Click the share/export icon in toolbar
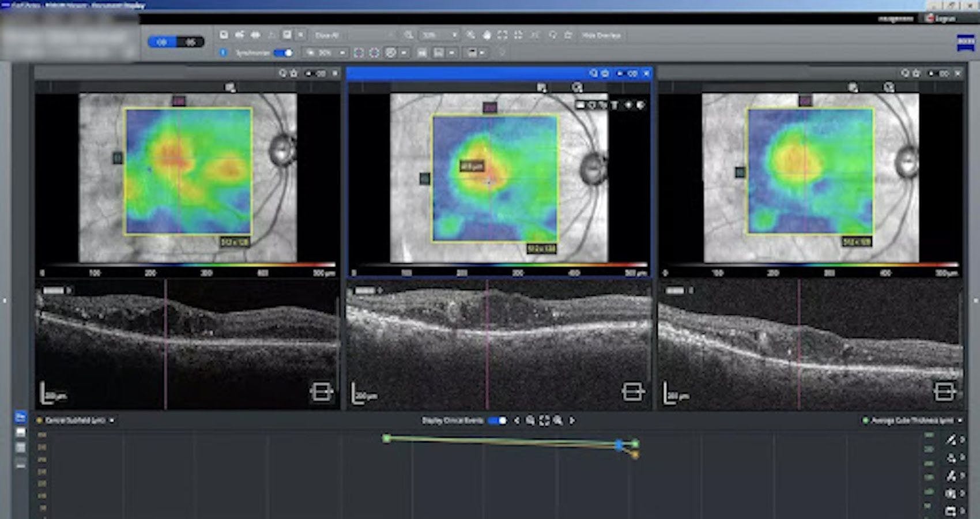980x519 pixels. pos(239,35)
